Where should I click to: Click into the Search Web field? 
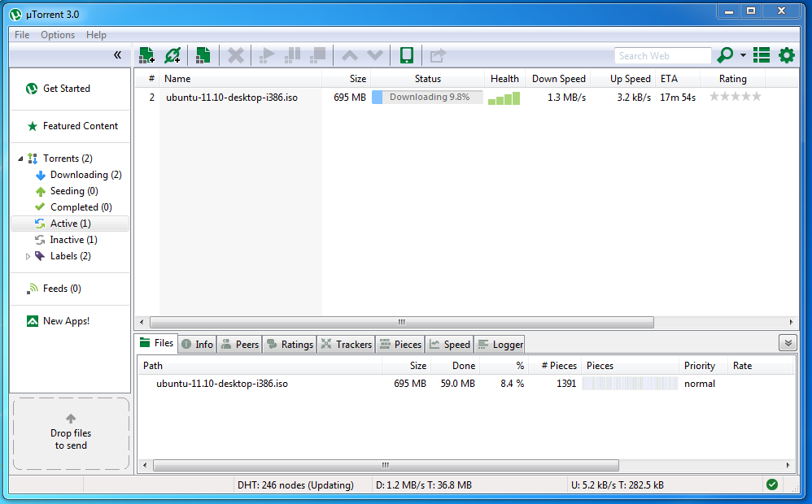[662, 55]
